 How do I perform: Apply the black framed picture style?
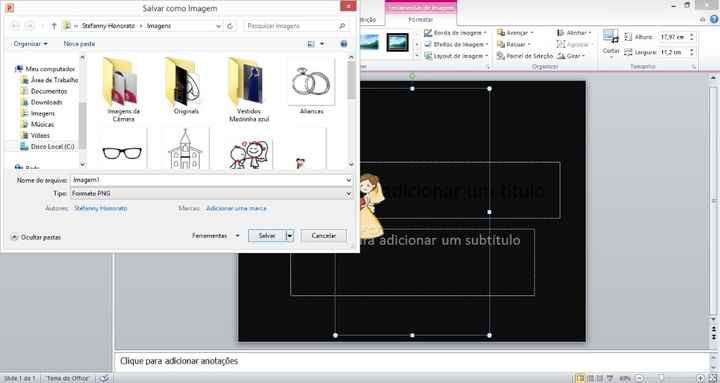click(x=397, y=42)
